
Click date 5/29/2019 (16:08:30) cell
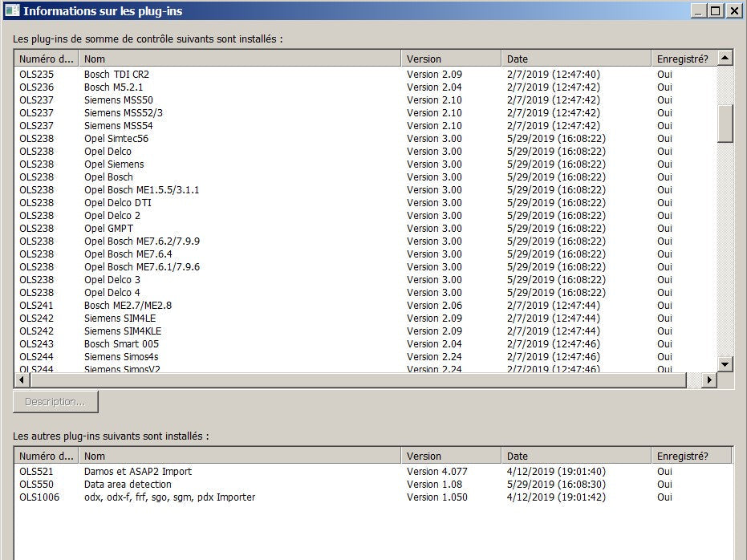click(x=557, y=485)
